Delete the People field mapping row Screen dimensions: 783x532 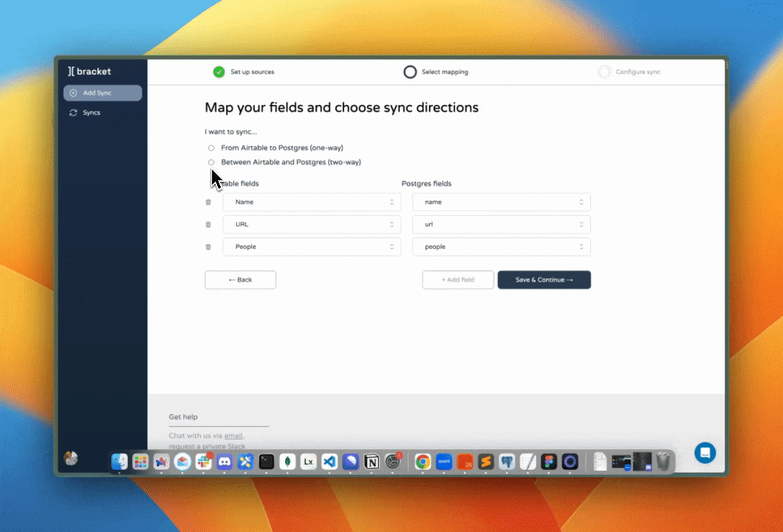point(208,247)
